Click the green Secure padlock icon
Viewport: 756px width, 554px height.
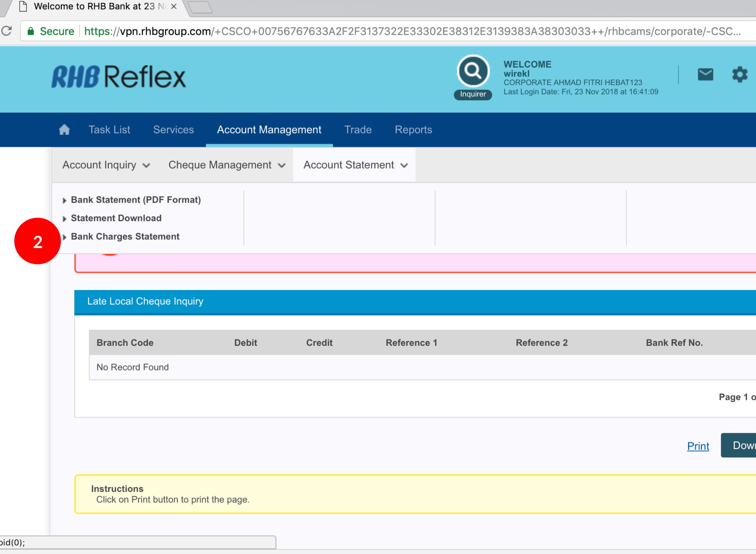tap(31, 31)
